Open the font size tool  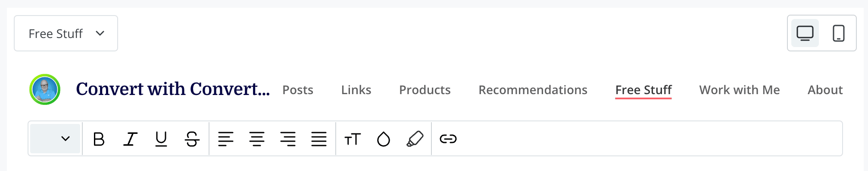click(x=352, y=139)
